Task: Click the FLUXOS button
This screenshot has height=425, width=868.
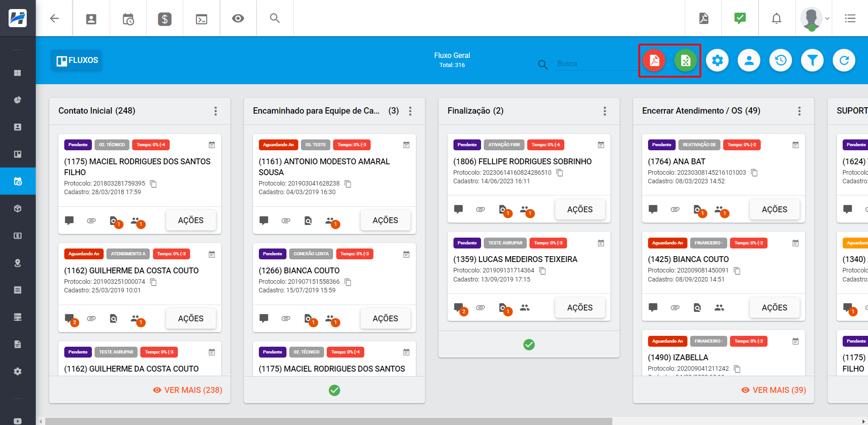Action: coord(77,60)
